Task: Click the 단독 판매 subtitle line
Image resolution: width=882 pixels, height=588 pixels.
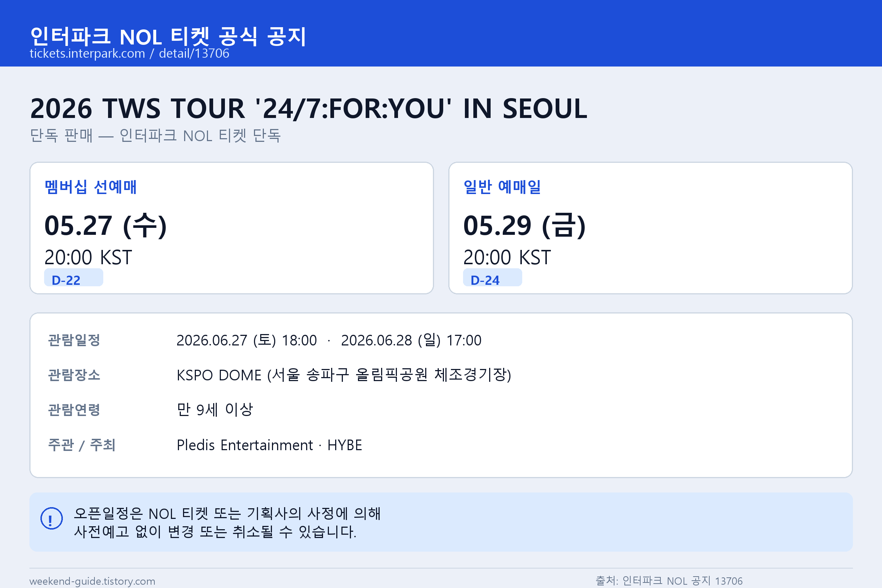Action: (155, 135)
